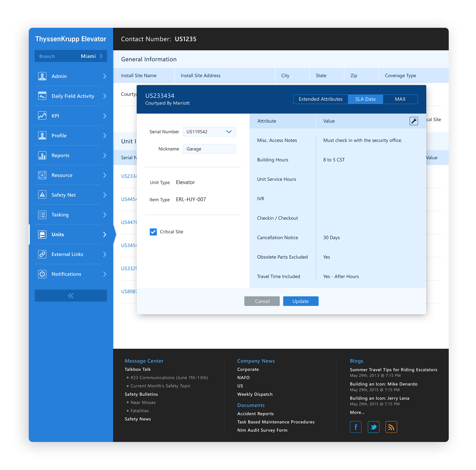The height and width of the screenshot is (470, 476).
Task: Click the Update button
Action: click(301, 301)
